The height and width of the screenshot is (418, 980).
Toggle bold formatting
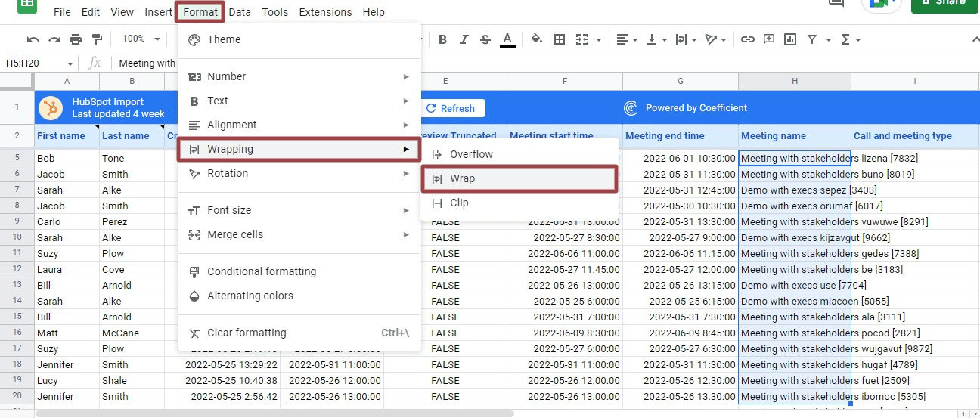click(x=443, y=39)
